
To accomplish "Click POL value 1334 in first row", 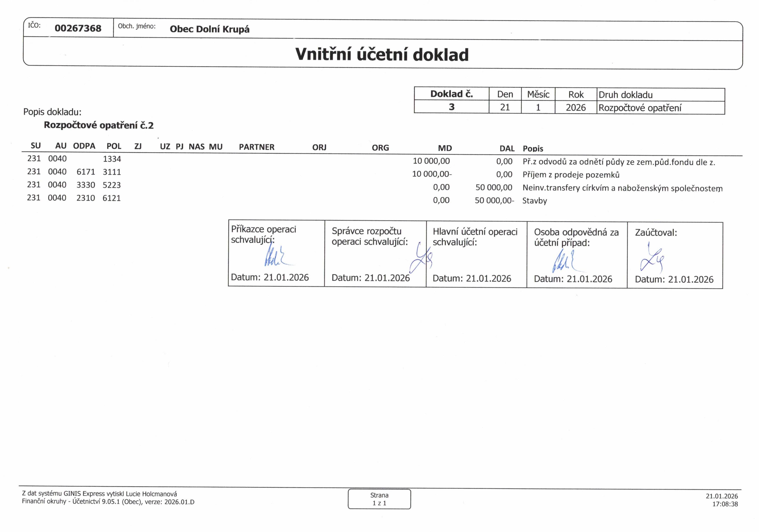I will (112, 159).
